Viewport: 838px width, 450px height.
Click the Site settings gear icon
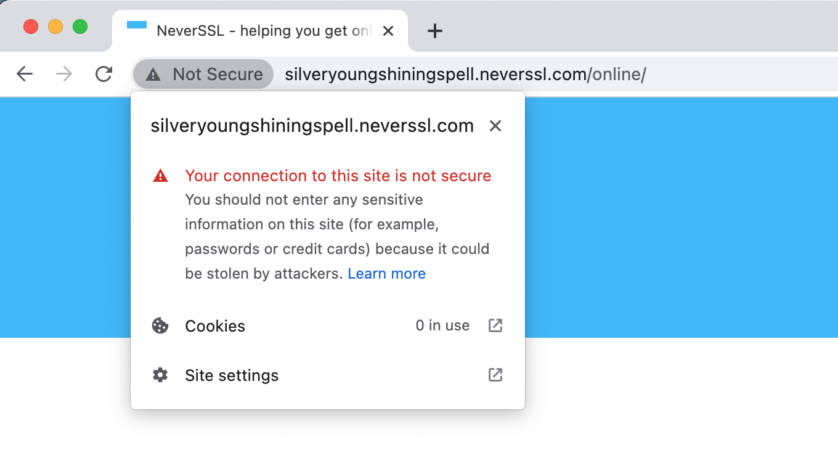pyautogui.click(x=160, y=375)
